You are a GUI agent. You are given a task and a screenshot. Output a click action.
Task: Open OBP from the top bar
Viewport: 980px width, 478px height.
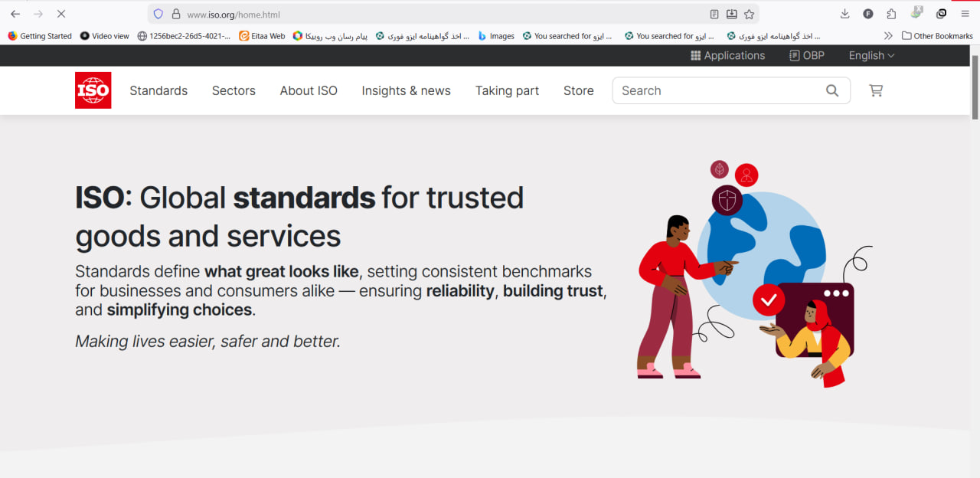[806, 55]
